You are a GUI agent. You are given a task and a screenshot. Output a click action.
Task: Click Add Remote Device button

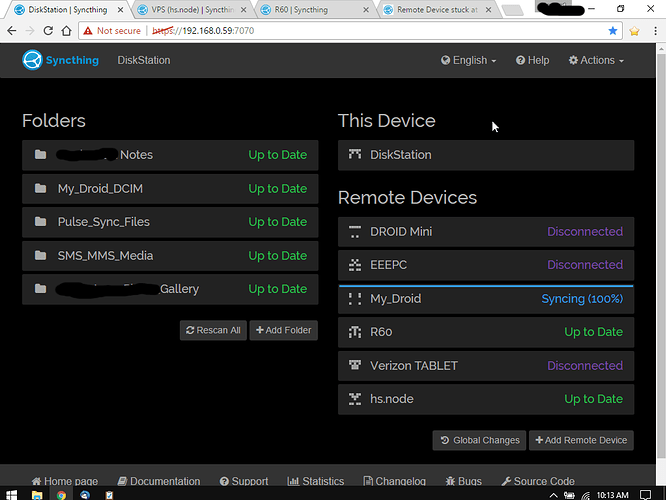click(581, 441)
